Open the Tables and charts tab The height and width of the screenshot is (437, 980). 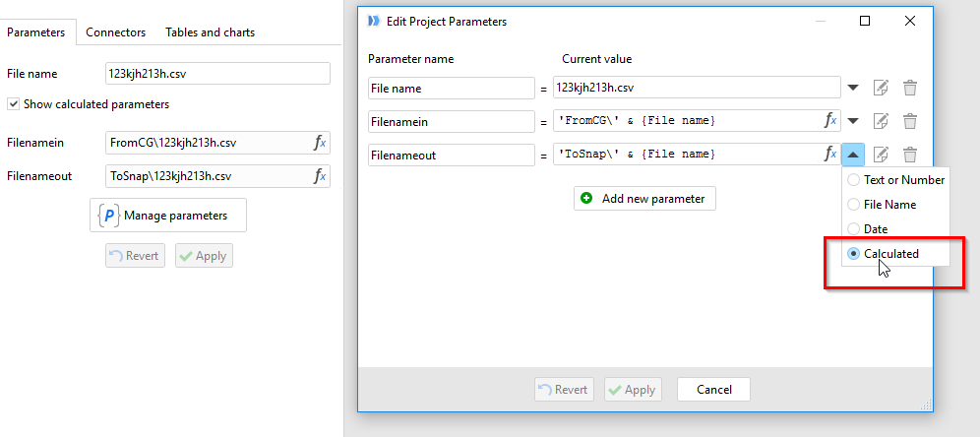[210, 32]
